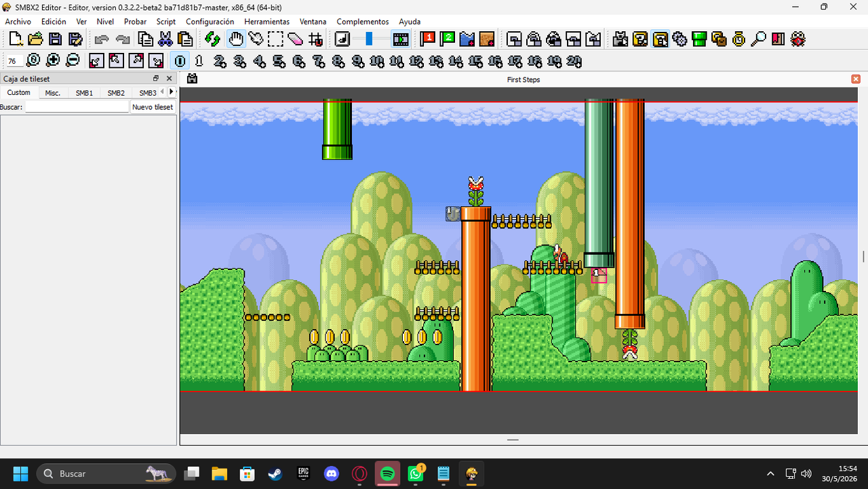
Task: Create a new level file
Action: pos(16,39)
